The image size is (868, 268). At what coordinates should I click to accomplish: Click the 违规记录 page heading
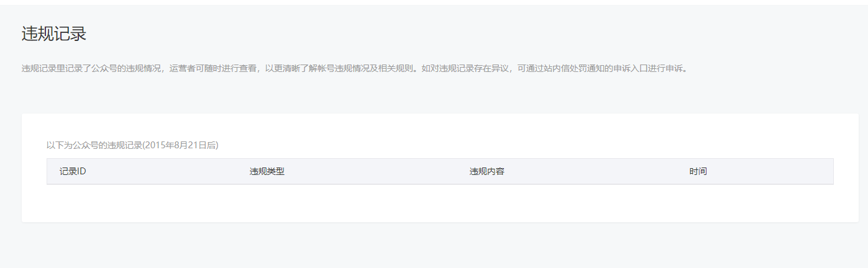[54, 34]
